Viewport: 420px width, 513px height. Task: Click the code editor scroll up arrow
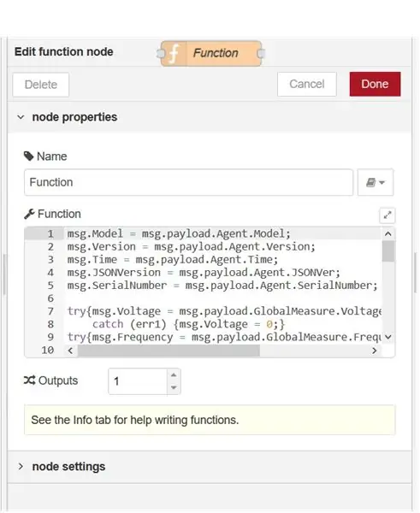tap(388, 233)
